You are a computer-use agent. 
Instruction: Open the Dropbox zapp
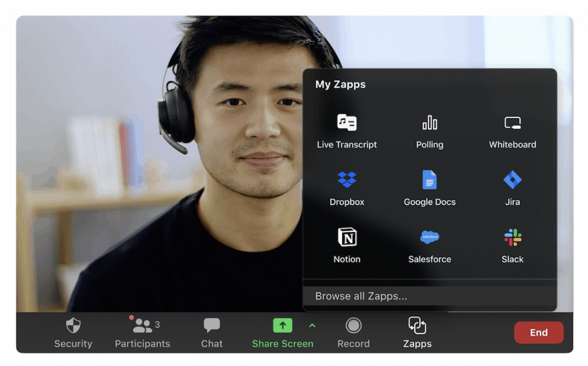(x=346, y=188)
